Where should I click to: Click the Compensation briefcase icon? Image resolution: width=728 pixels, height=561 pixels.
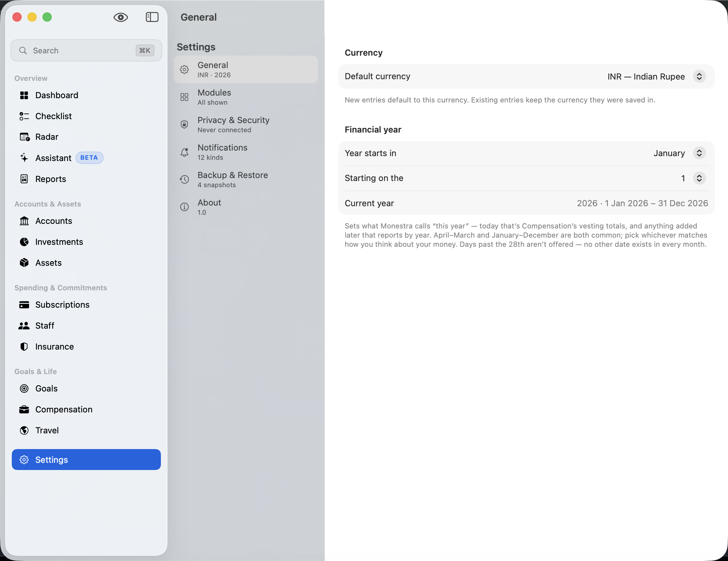point(24,409)
